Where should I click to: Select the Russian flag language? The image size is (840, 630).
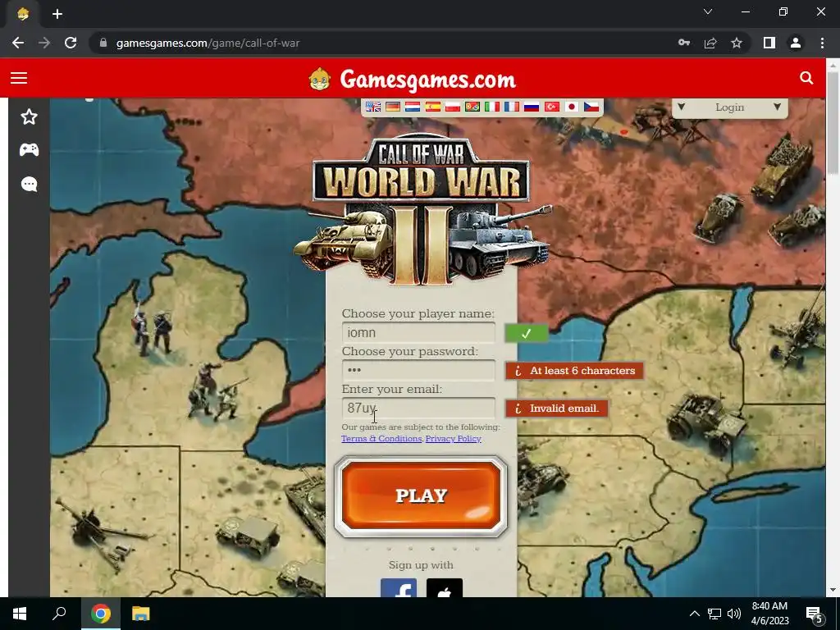532,107
